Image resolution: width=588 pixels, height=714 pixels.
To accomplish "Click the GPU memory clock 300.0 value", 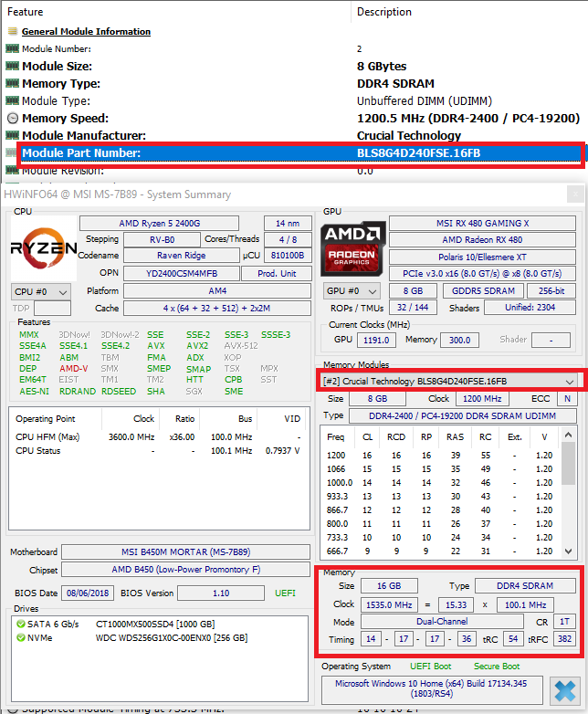I will click(459, 341).
